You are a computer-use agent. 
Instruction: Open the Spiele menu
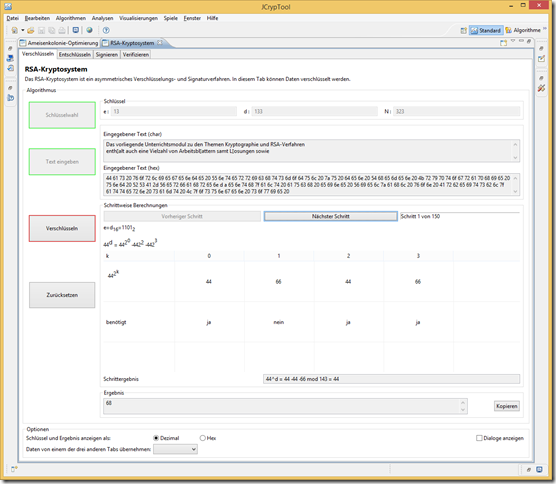(171, 18)
